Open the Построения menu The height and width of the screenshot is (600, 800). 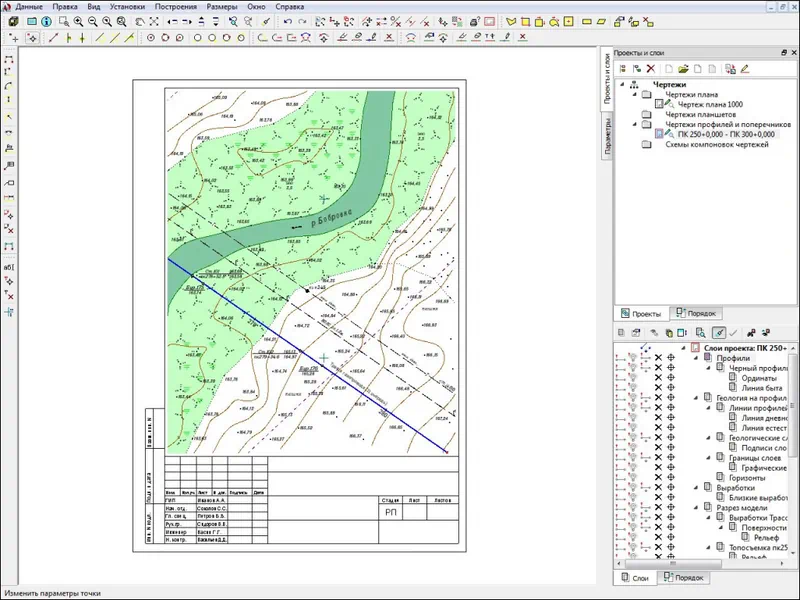tap(176, 6)
